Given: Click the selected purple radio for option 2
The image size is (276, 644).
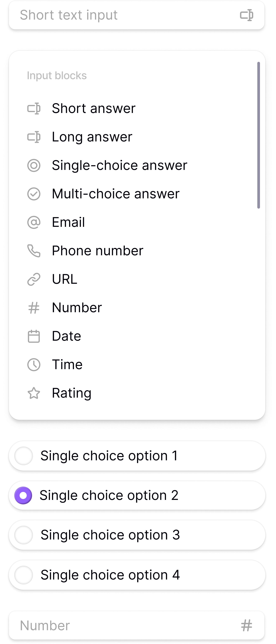Looking at the screenshot, I should point(23,495).
